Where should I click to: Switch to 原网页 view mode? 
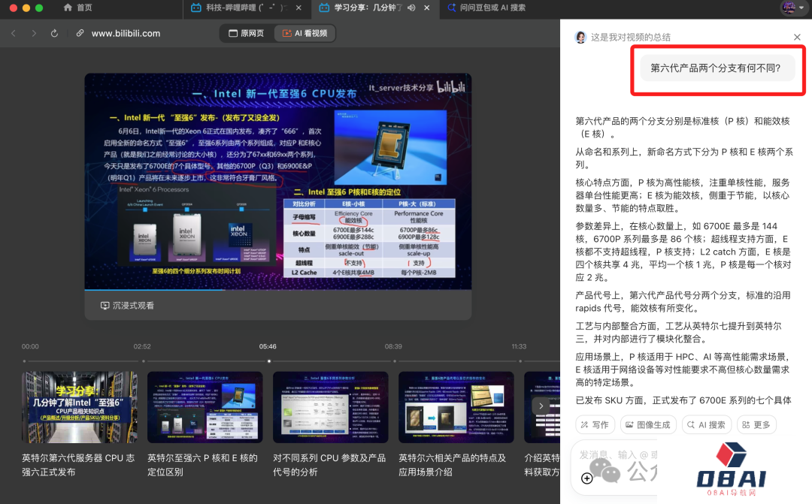[x=246, y=33]
